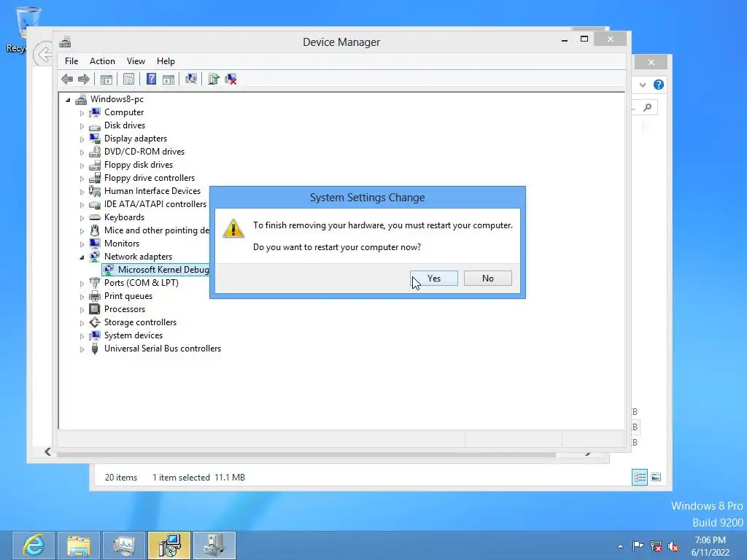Viewport: 747px width, 560px height.
Task: Expand the Disk drives node arrow
Action: coord(82,126)
